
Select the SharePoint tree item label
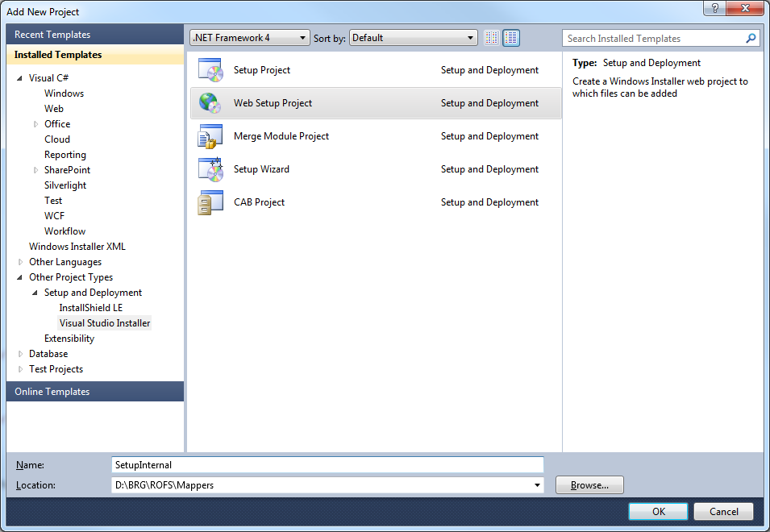pyautogui.click(x=67, y=170)
